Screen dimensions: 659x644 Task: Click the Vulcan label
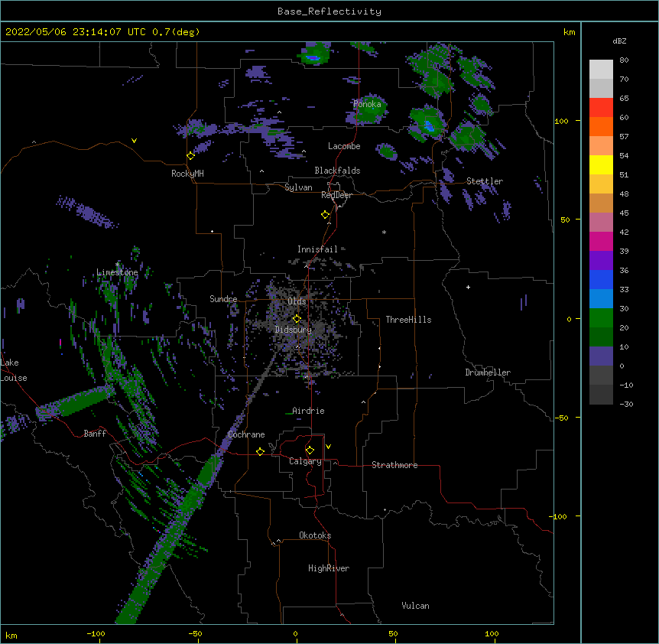pos(415,606)
